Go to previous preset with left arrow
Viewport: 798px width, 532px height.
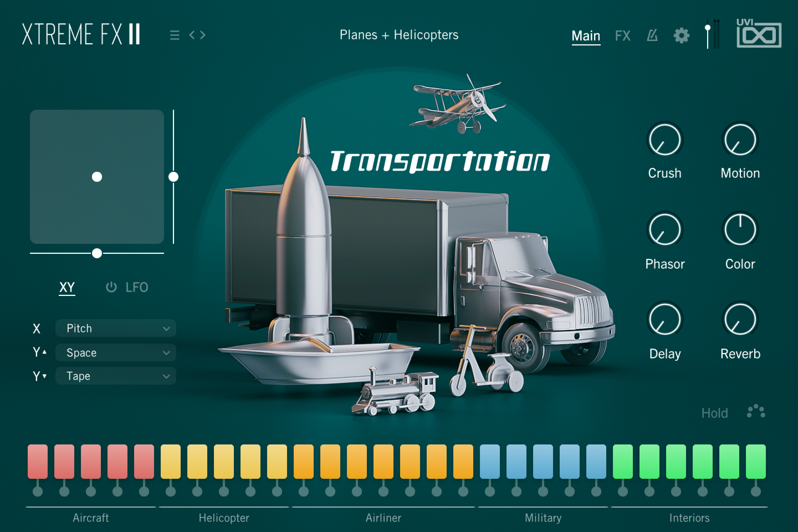pyautogui.click(x=192, y=35)
